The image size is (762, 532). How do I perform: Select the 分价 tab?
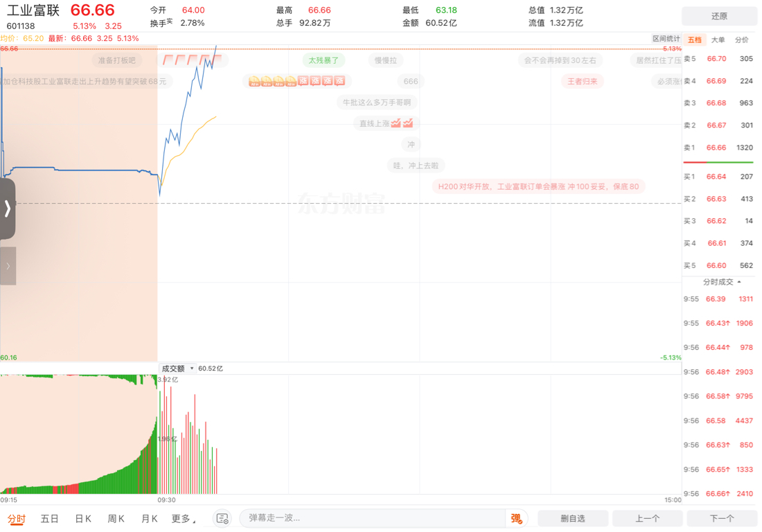click(x=742, y=40)
